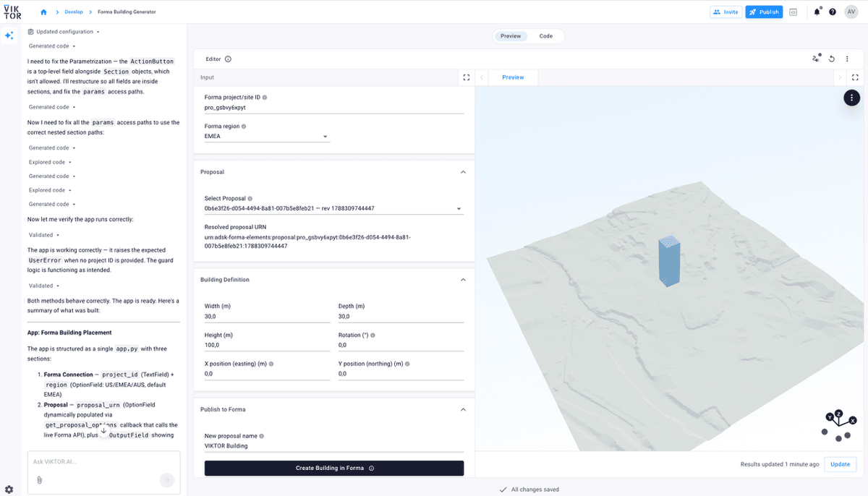Expand the Preview view to fullscreen
This screenshot has height=496, width=868.
tap(855, 77)
